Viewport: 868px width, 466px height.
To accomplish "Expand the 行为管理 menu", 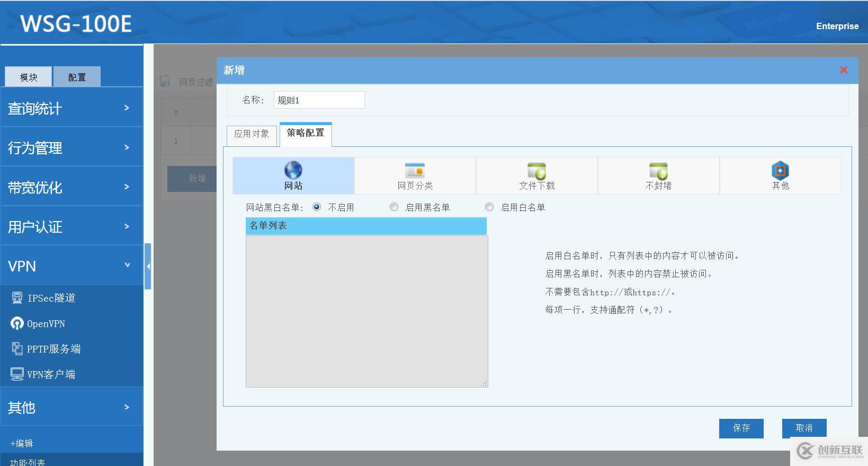I will 71,147.
